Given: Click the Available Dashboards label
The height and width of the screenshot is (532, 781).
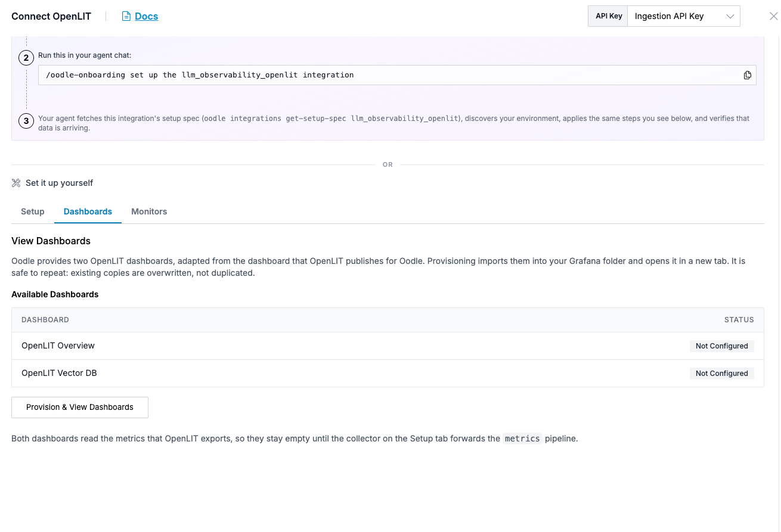Looking at the screenshot, I should point(55,294).
